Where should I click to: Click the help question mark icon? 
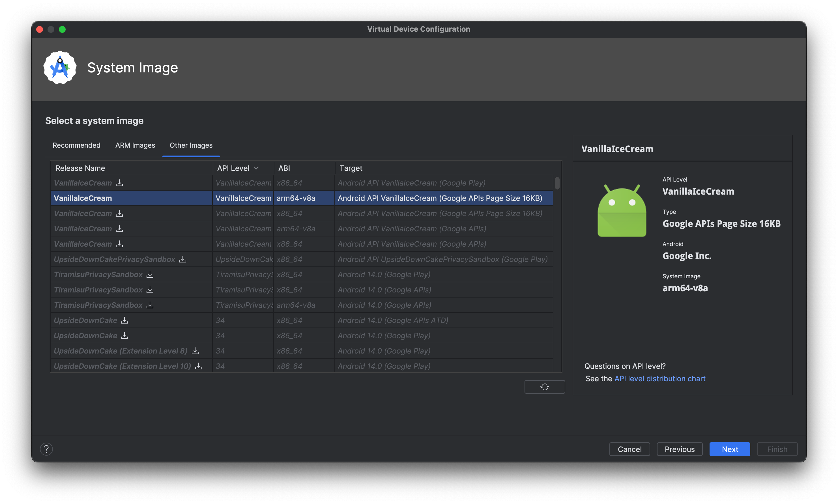tap(46, 449)
